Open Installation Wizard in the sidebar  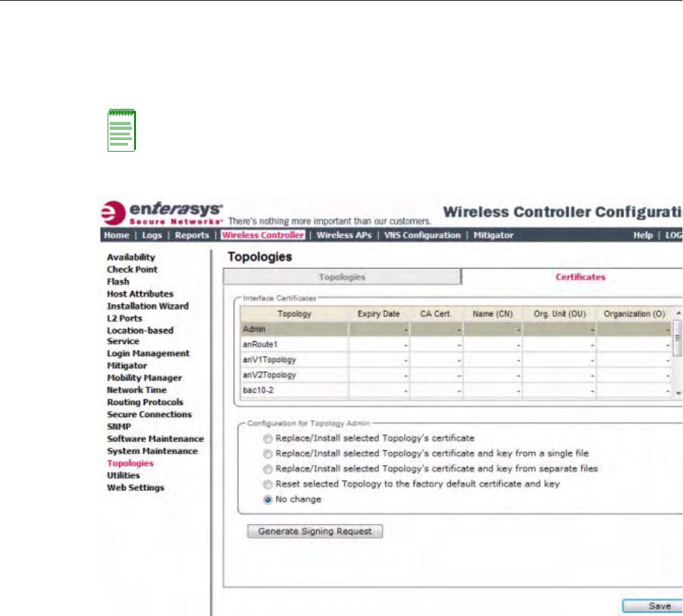click(148, 306)
